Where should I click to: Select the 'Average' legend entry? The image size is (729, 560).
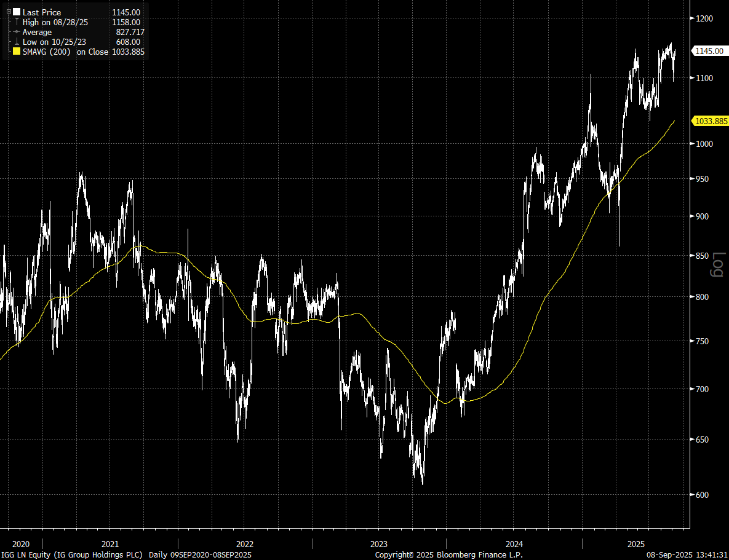[37, 33]
